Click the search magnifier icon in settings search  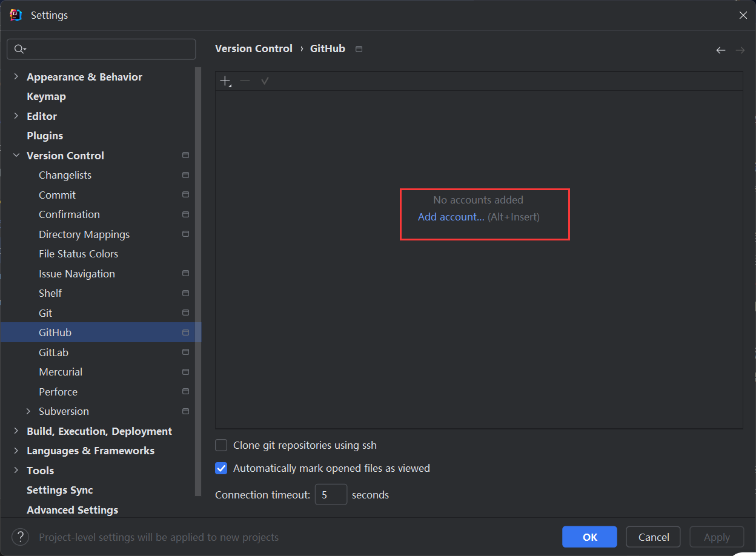[20, 49]
